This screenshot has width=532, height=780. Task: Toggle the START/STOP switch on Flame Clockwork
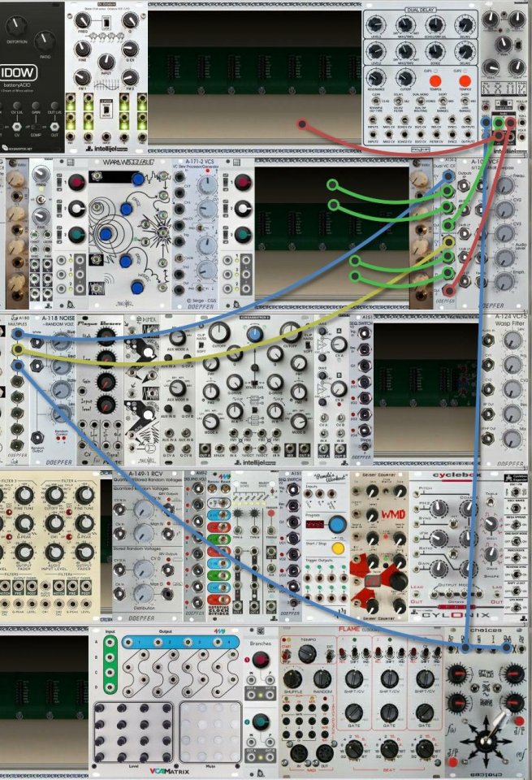(287, 655)
